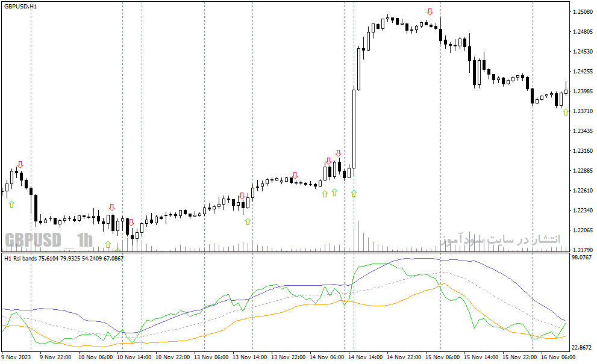Image resolution: width=597 pixels, height=364 pixels.
Task: Click the 16 Nov 06:00 time axis label
Action: click(558, 357)
